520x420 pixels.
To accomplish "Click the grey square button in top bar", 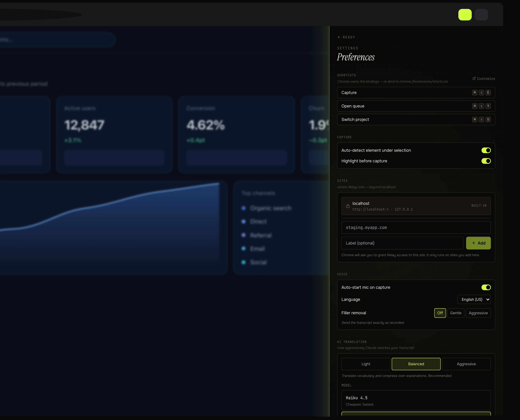I will [481, 15].
